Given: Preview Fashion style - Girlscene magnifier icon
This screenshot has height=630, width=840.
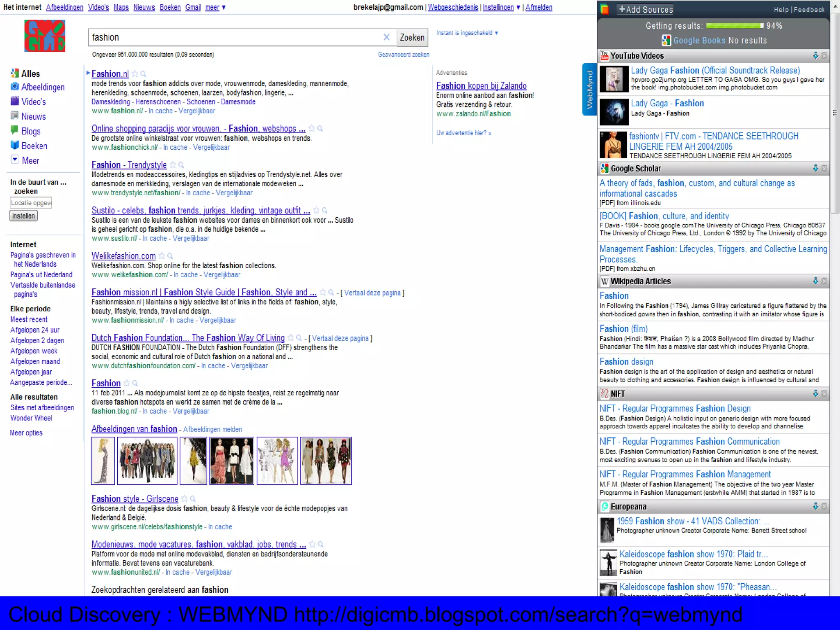Looking at the screenshot, I should pyautogui.click(x=193, y=499).
